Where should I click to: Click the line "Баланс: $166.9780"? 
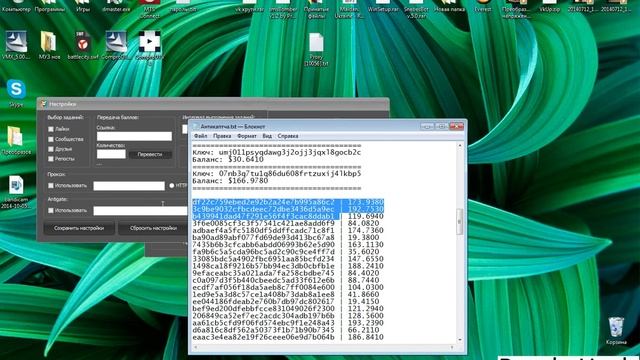(x=231, y=181)
